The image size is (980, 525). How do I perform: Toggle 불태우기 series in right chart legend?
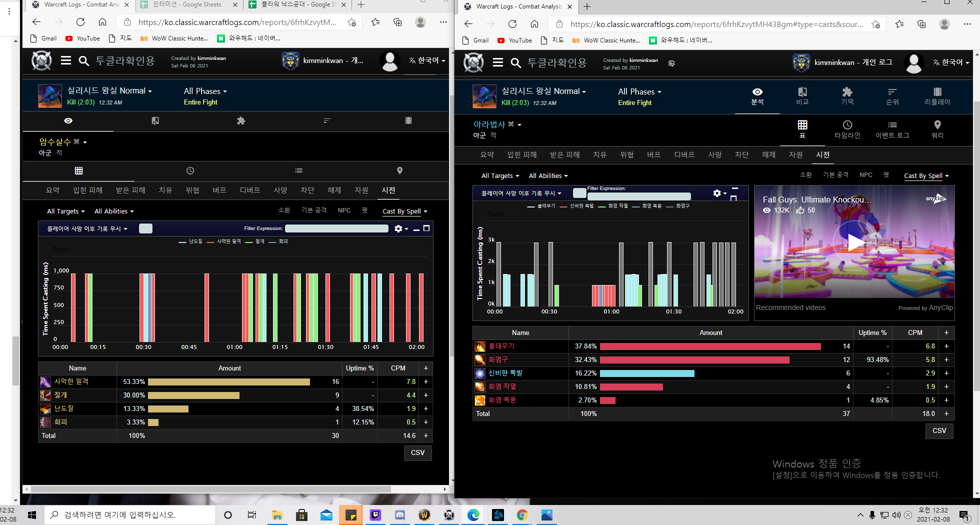(541, 206)
